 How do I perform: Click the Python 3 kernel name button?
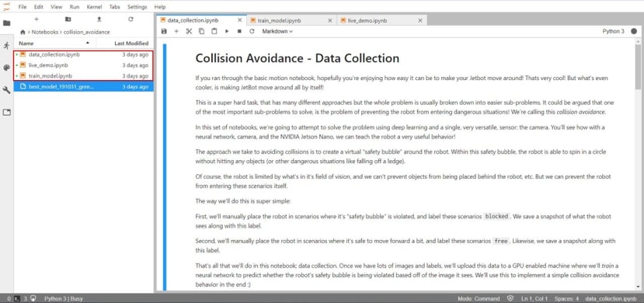(613, 31)
